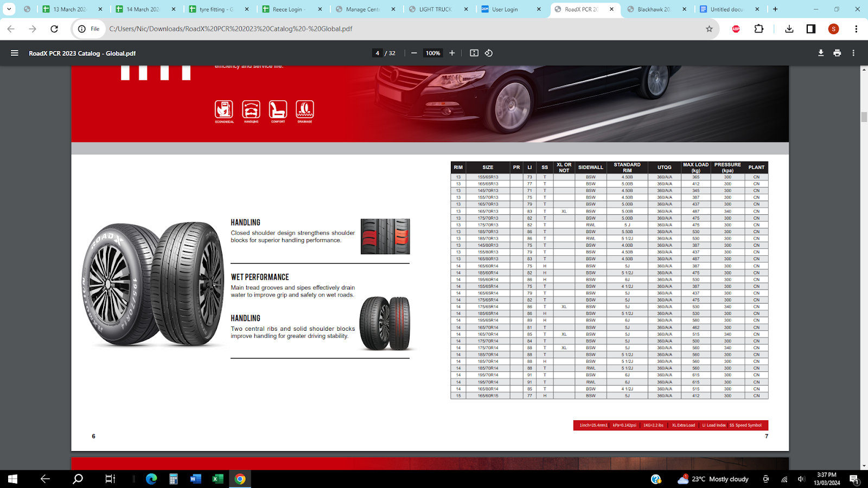This screenshot has height=488, width=868.
Task: Open the Get Help icon in tray
Action: click(x=656, y=479)
